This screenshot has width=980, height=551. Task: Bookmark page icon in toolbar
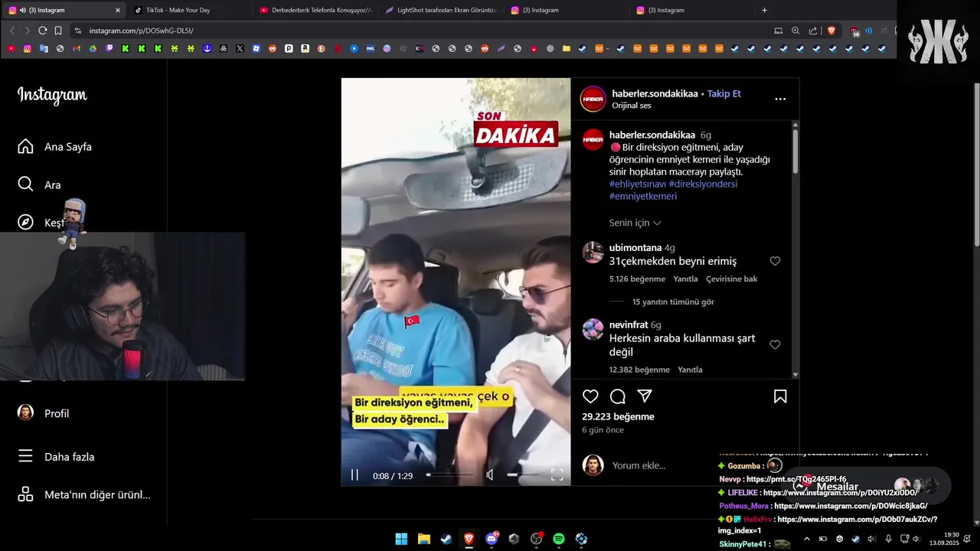[58, 31]
